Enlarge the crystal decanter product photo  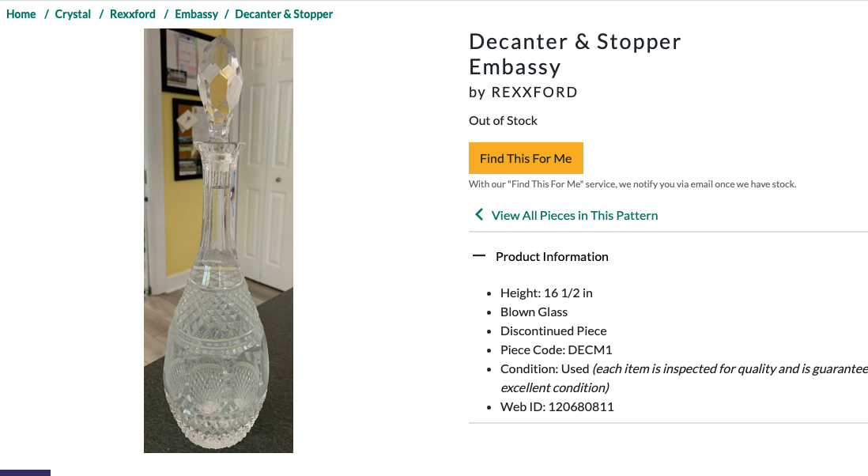219,240
